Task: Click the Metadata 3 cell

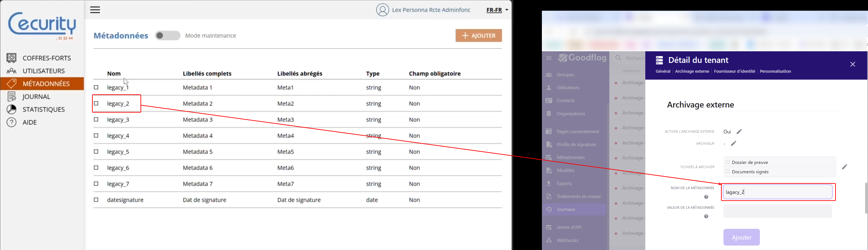Action: [197, 120]
